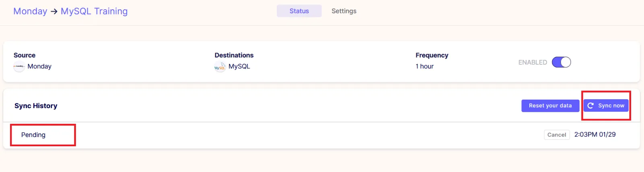
Task: Click the Reset your data button
Action: [x=550, y=106]
